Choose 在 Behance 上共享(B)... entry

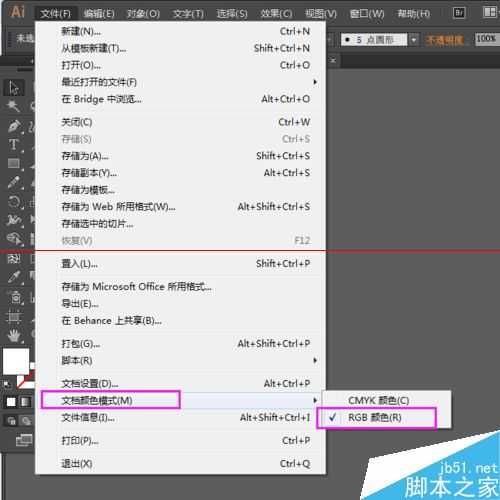pos(180,321)
